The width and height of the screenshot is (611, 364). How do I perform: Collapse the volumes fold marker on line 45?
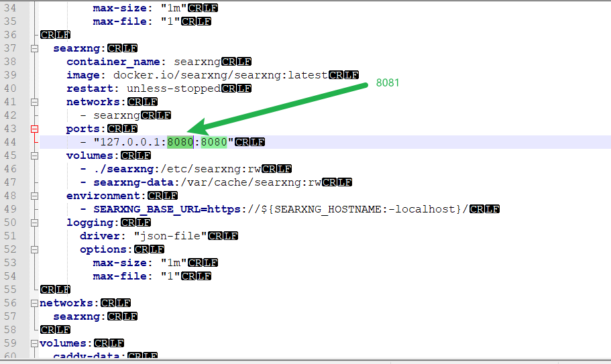pos(35,156)
